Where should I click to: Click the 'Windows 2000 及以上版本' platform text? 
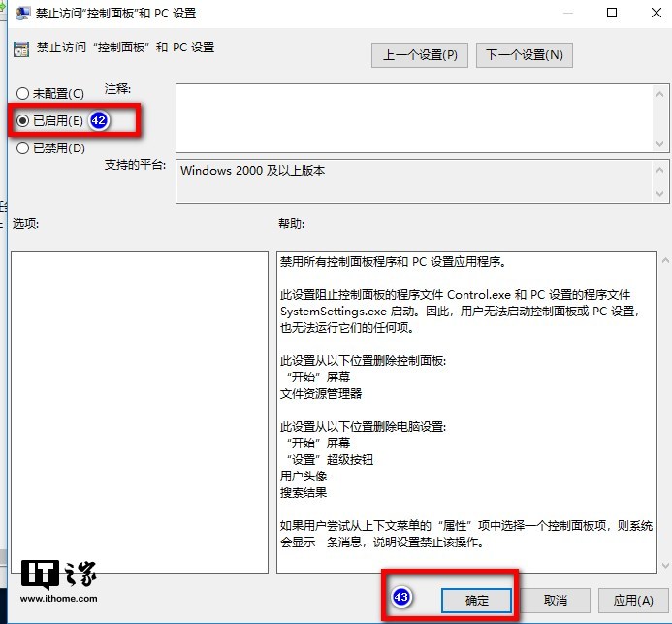tap(252, 170)
